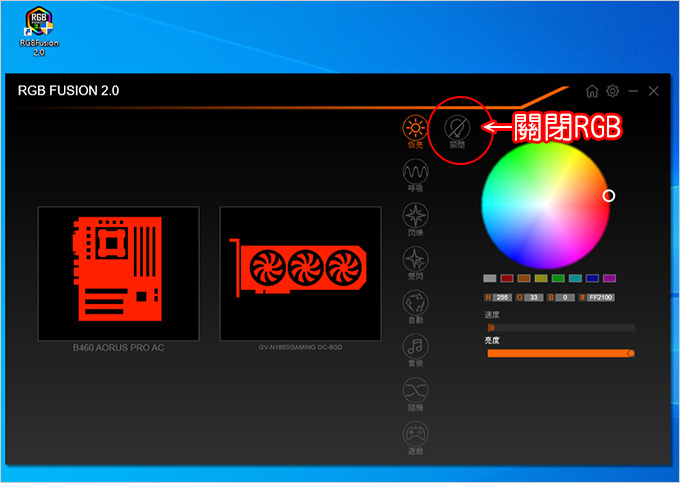The image size is (680, 483).
Task: Click the hex field showing FF2100
Action: (601, 298)
